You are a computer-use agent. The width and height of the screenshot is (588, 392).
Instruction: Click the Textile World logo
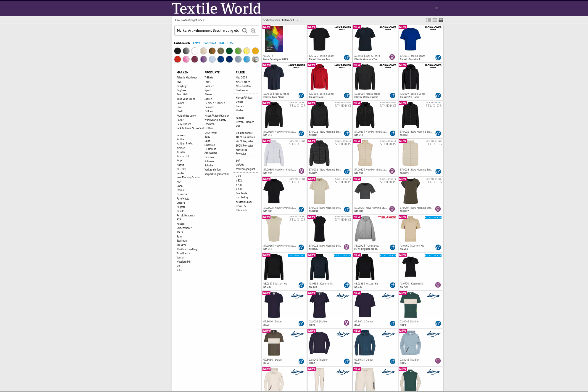(216, 8)
